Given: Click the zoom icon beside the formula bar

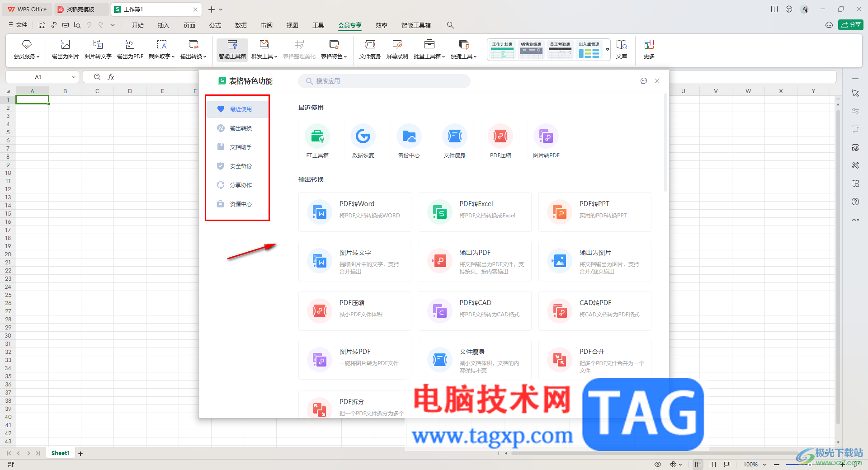Looking at the screenshot, I should coord(97,77).
